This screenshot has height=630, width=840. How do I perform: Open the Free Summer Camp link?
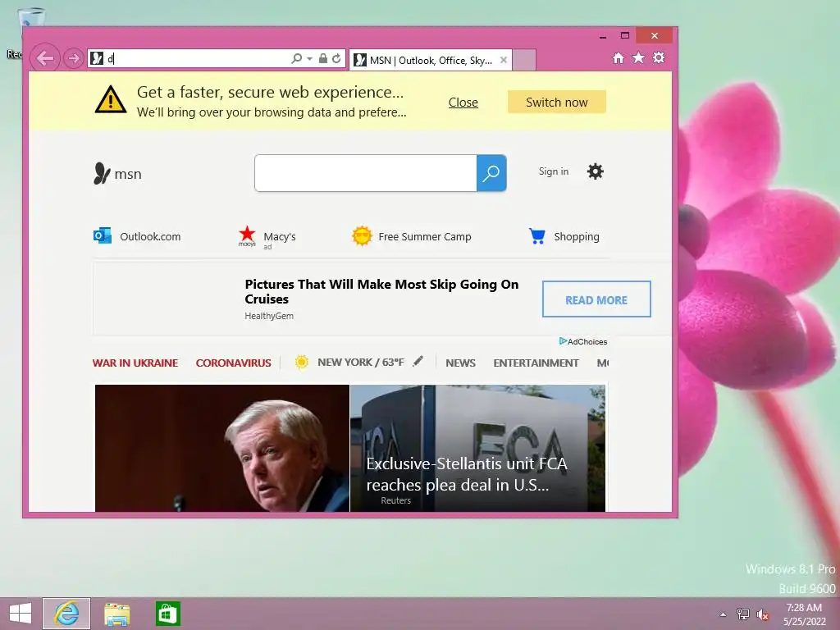click(x=412, y=236)
